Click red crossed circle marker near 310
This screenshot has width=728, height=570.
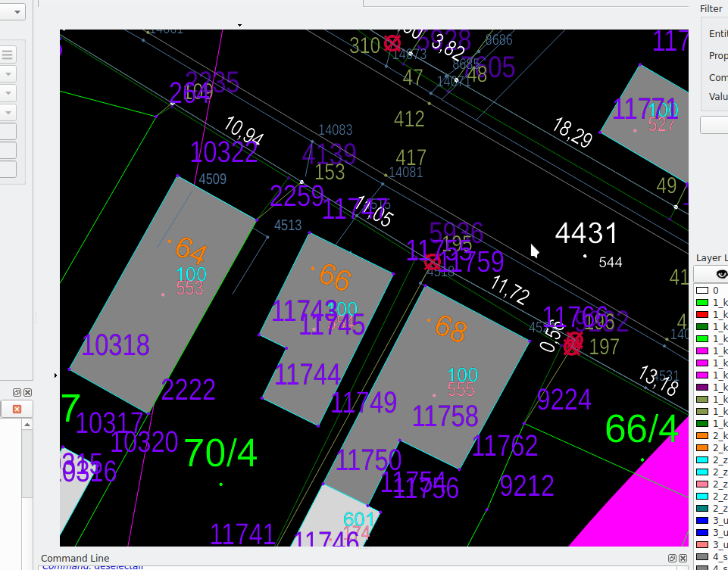pos(392,43)
